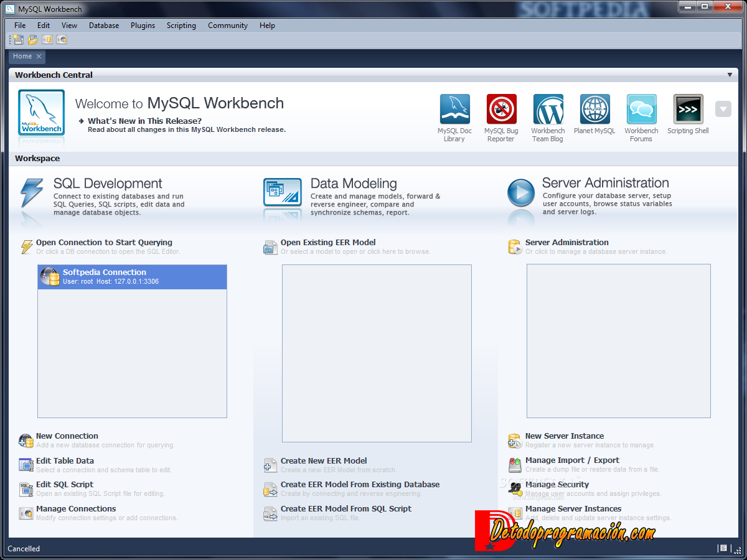Screen dimensions: 747x560
Task: Open the Scripting menu
Action: coord(181,26)
